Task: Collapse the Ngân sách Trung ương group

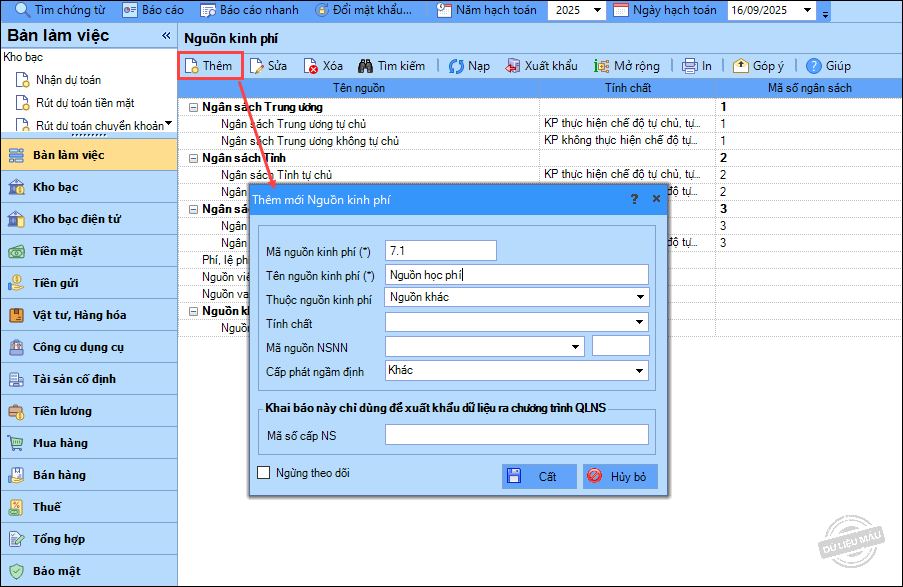Action: click(193, 107)
